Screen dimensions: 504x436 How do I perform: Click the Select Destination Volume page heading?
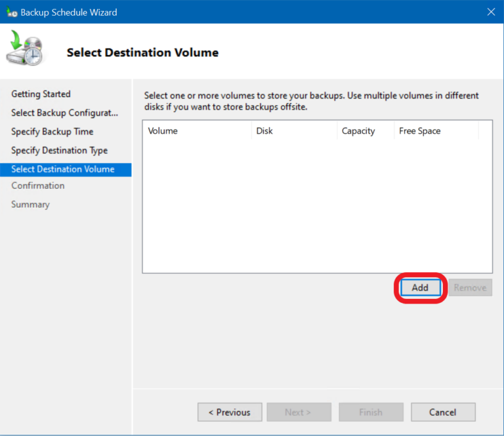coord(142,52)
